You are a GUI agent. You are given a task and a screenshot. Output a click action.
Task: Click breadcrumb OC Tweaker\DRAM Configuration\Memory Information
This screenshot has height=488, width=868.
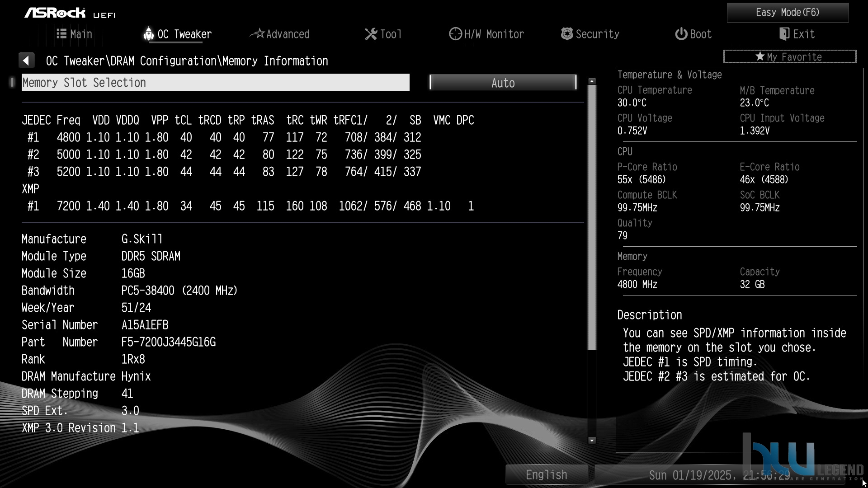187,61
